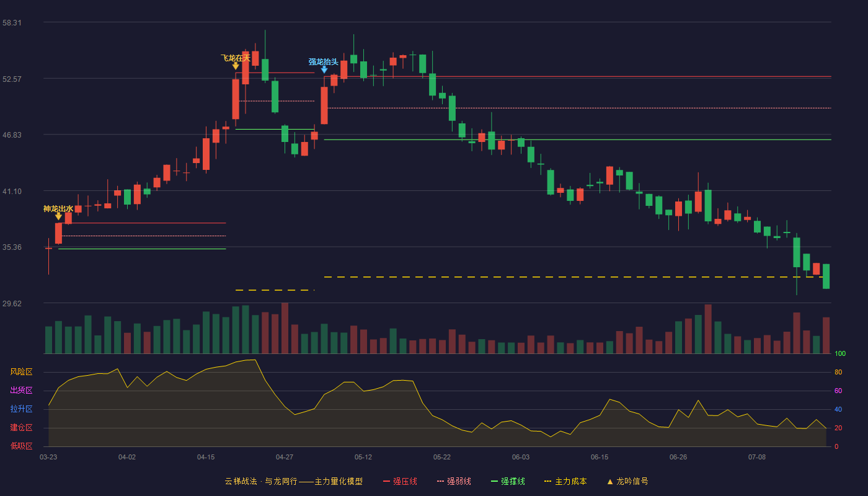Image resolution: width=868 pixels, height=496 pixels.
Task: Toggle the 强压线 legend entry
Action: coord(400,481)
